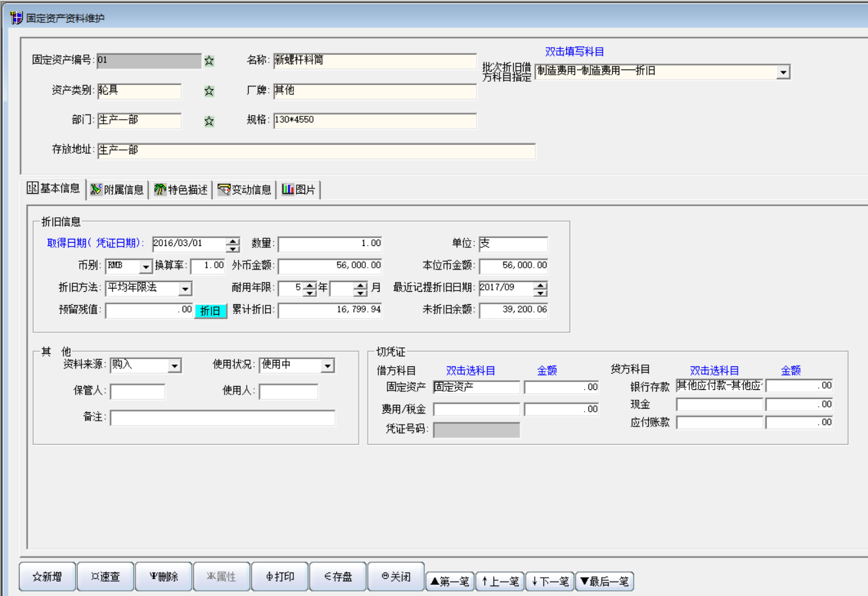
Task: Click the 新增 button
Action: coord(48,576)
